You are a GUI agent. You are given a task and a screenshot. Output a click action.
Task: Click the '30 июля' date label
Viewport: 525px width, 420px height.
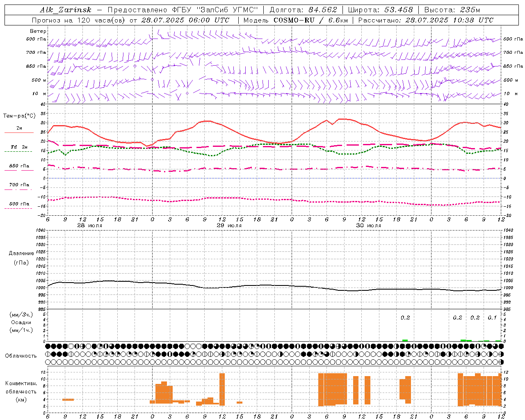(369, 225)
